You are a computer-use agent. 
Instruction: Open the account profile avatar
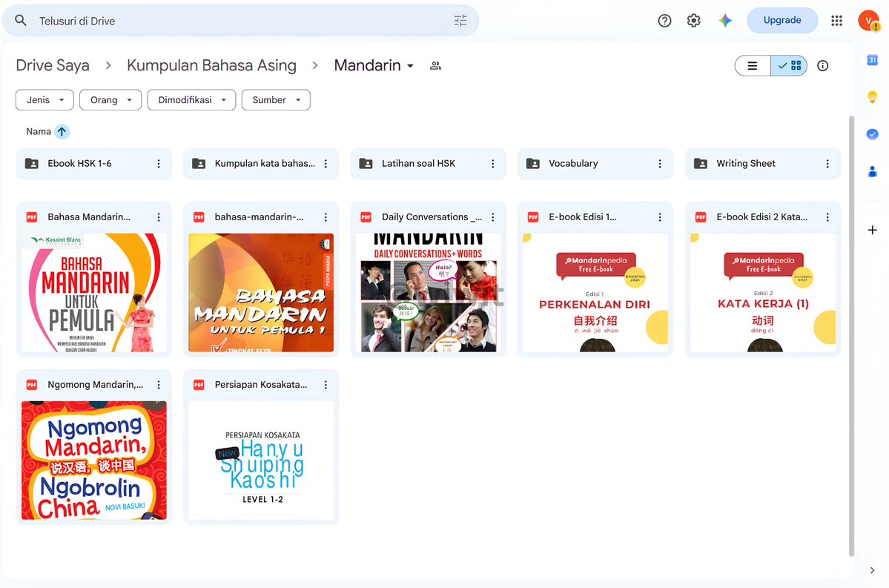868,21
